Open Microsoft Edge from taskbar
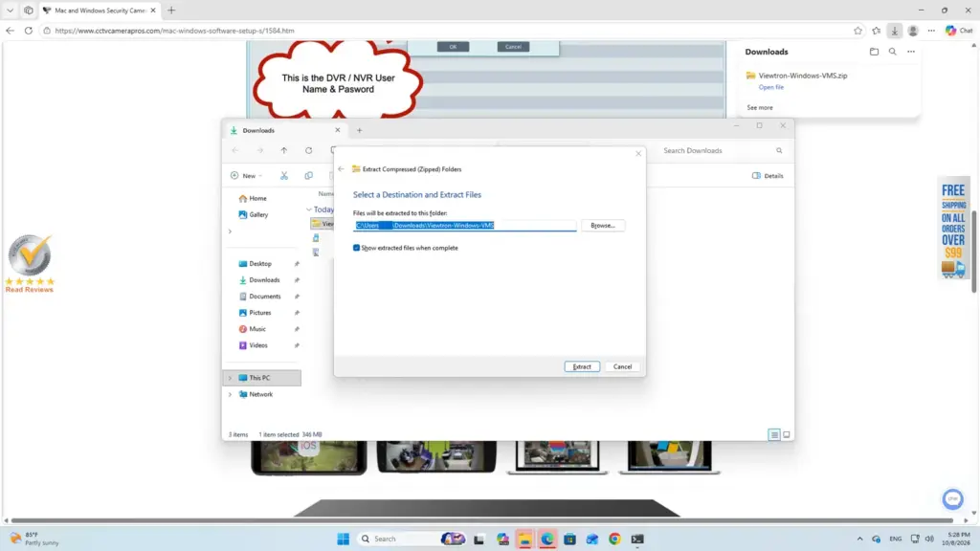Image resolution: width=980 pixels, height=551 pixels. point(546,539)
